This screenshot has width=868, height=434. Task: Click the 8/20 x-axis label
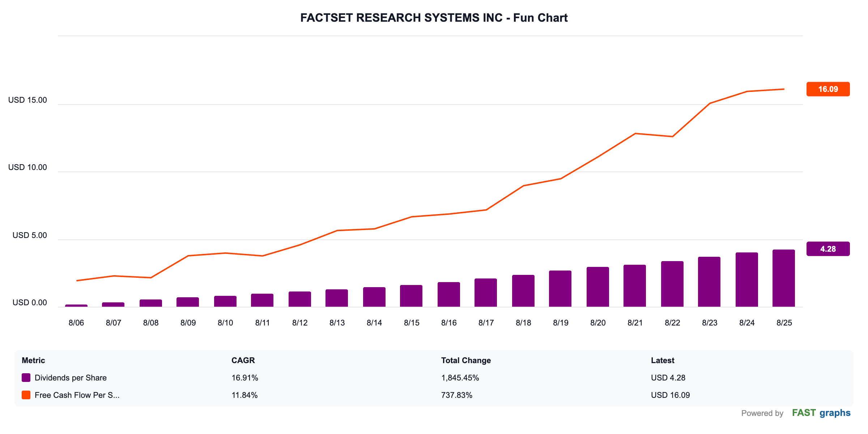pyautogui.click(x=598, y=323)
